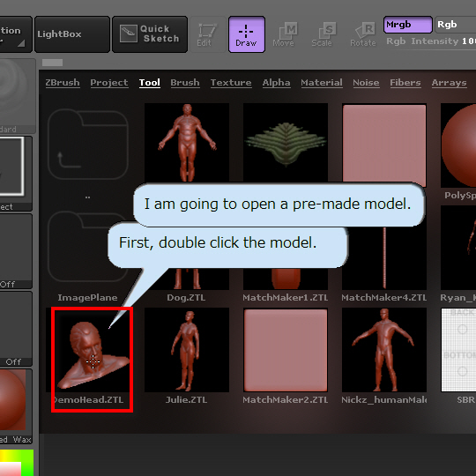
Task: Toggle the Mrgb channel button
Action: [x=408, y=25]
